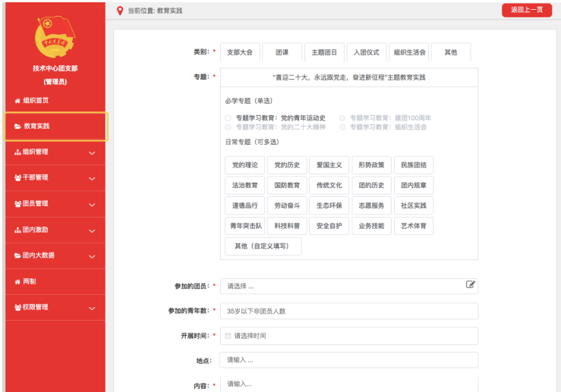The image size is (561, 392).
Task: Select the 科技科普 topic button
Action: point(287,226)
